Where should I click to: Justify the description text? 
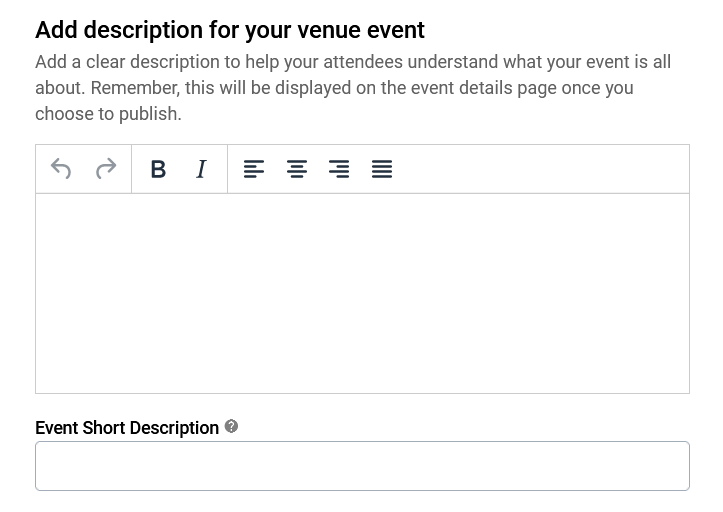382,169
